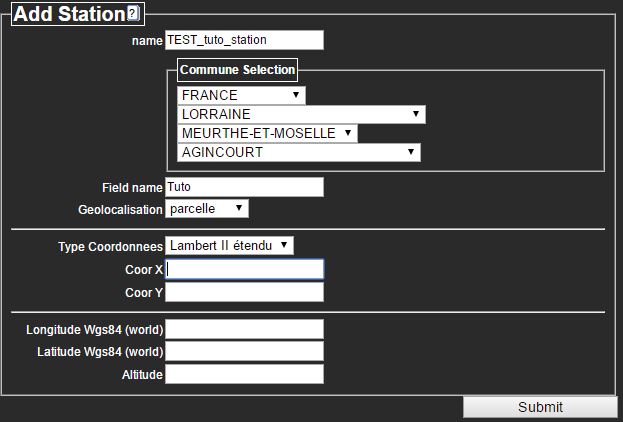
Task: Open the MEURTHE-ET-MOSELLE department dropdown
Action: [267, 133]
